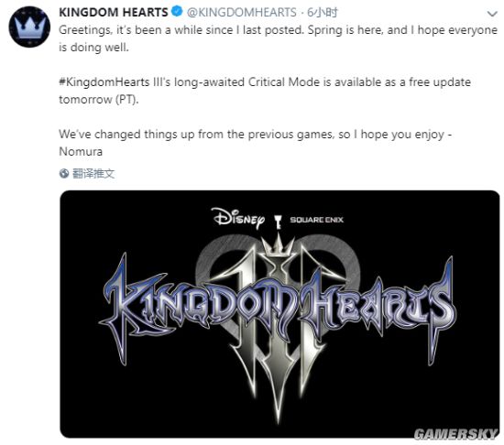The width and height of the screenshot is (504, 445).
Task: Click 翻译推文 to translate tweet
Action: click(93, 174)
